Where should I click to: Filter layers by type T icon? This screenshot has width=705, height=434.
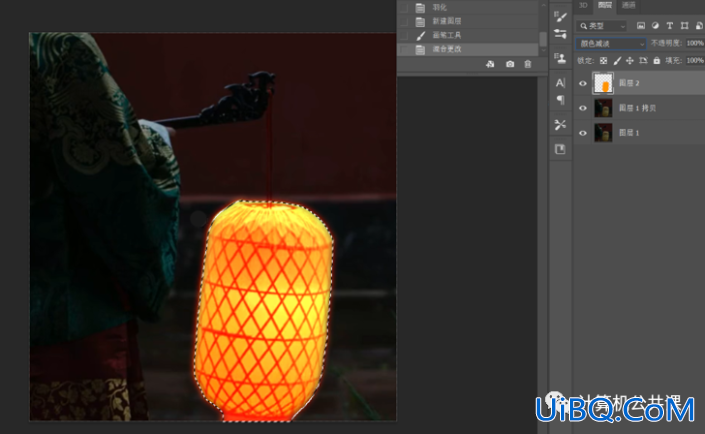coord(669,26)
